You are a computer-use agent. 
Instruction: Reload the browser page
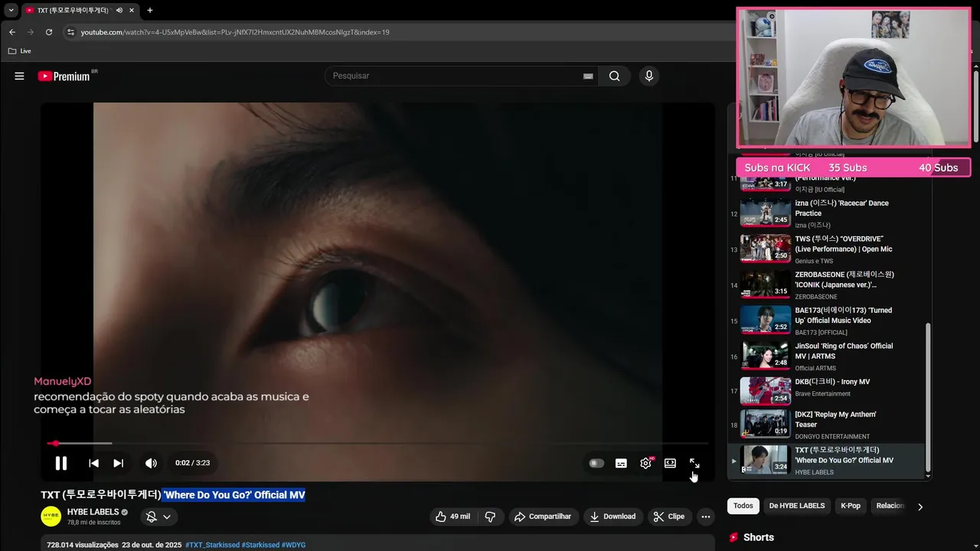tap(49, 32)
